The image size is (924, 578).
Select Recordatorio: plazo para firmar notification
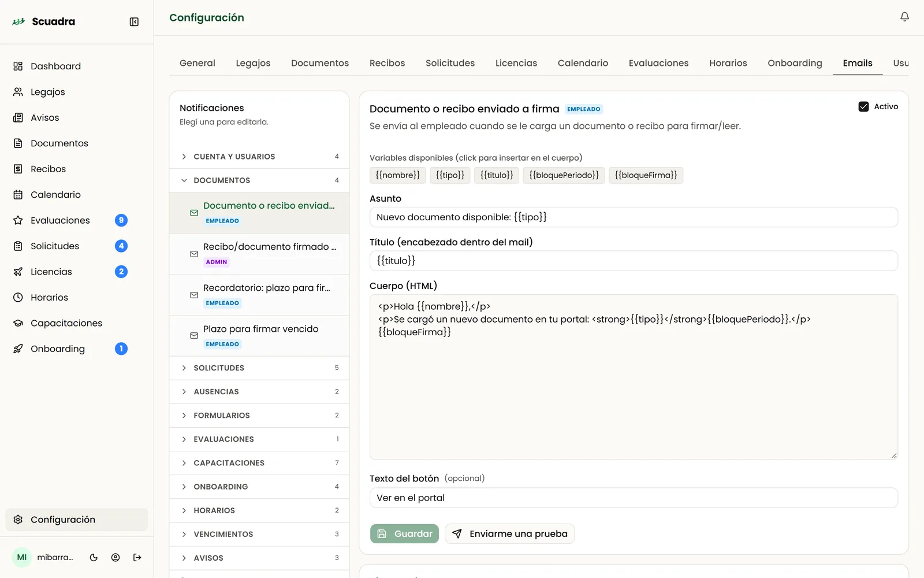(259, 295)
